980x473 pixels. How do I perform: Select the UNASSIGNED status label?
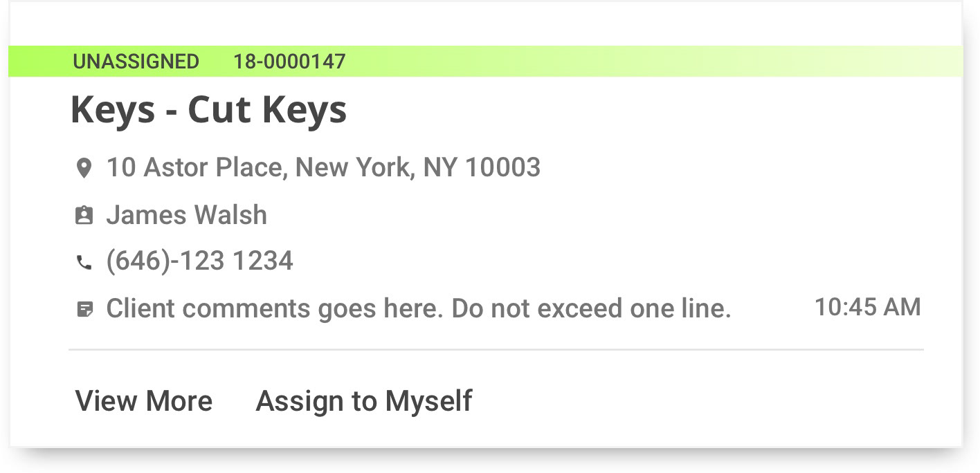click(136, 62)
